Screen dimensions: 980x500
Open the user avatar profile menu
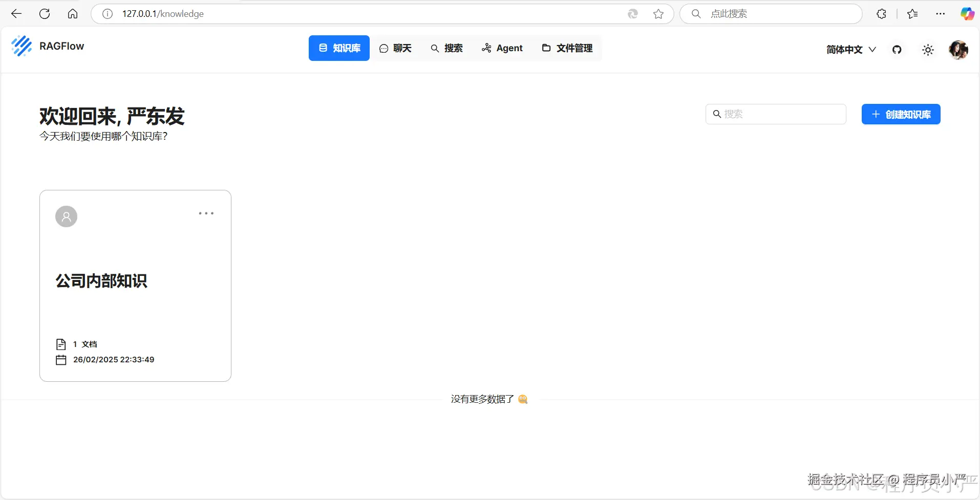(x=960, y=50)
